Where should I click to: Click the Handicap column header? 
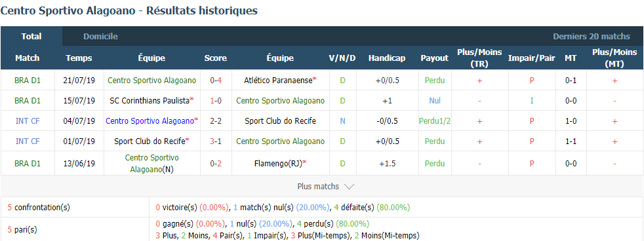click(x=386, y=58)
